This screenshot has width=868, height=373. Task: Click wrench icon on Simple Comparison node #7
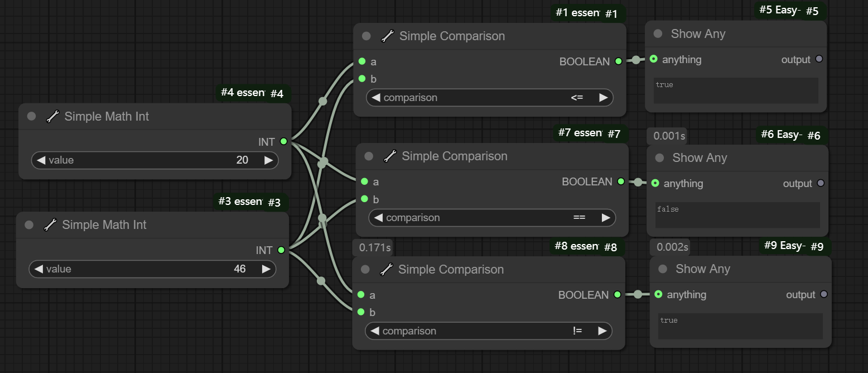coord(390,156)
